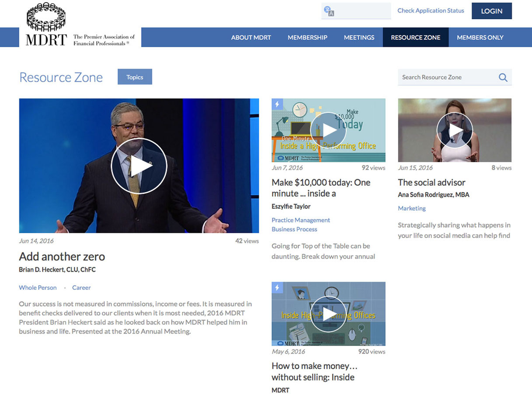Open the Whole Person topic link

point(38,287)
